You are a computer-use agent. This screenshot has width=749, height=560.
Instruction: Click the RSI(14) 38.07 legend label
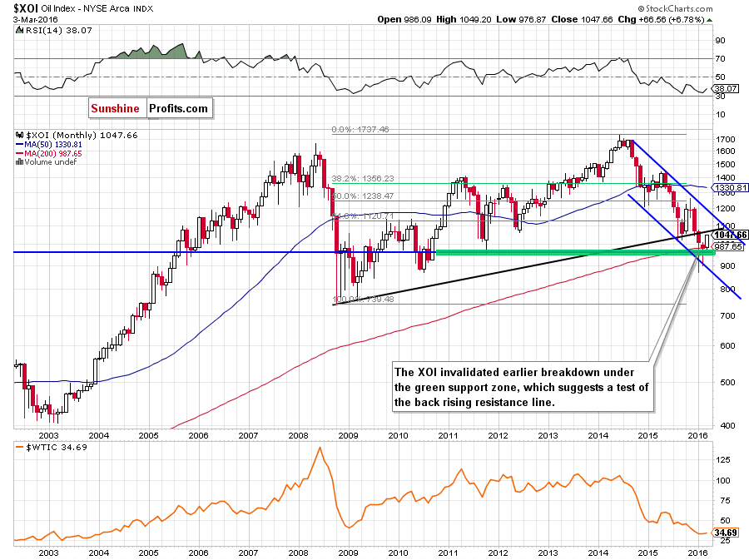point(54,31)
